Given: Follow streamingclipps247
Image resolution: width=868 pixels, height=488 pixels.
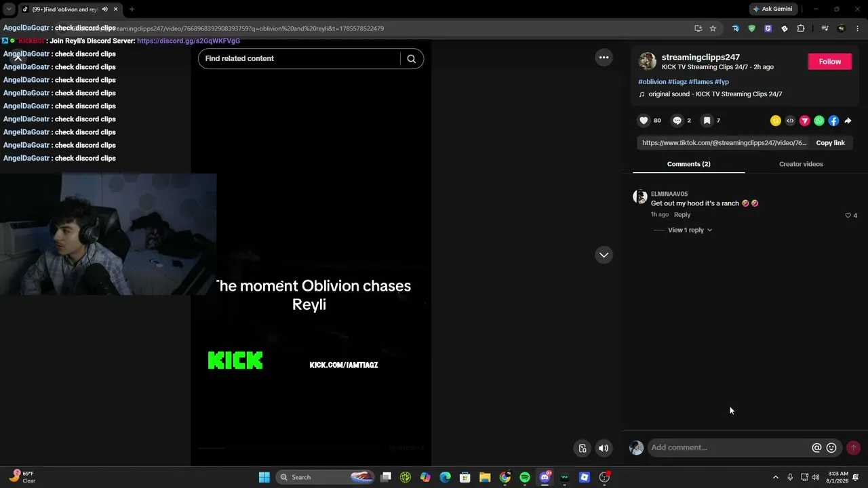Looking at the screenshot, I should tap(829, 62).
